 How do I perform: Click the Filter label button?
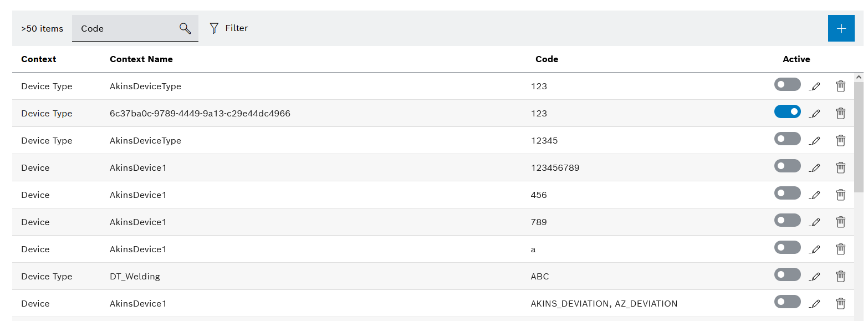click(x=237, y=28)
